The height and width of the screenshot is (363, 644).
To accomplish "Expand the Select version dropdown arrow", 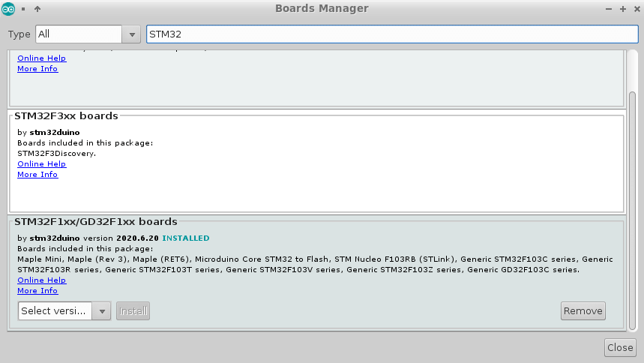I will [102, 311].
